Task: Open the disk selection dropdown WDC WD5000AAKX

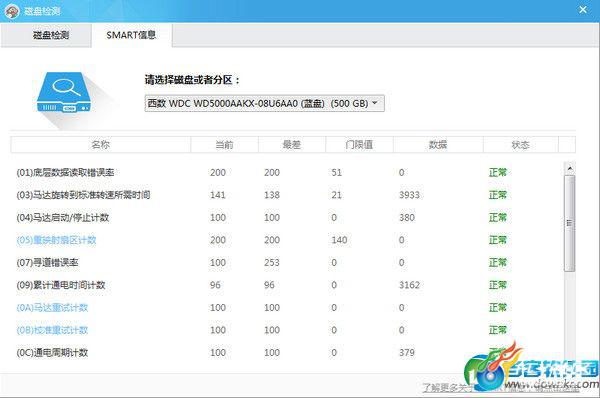Action: pyautogui.click(x=264, y=103)
